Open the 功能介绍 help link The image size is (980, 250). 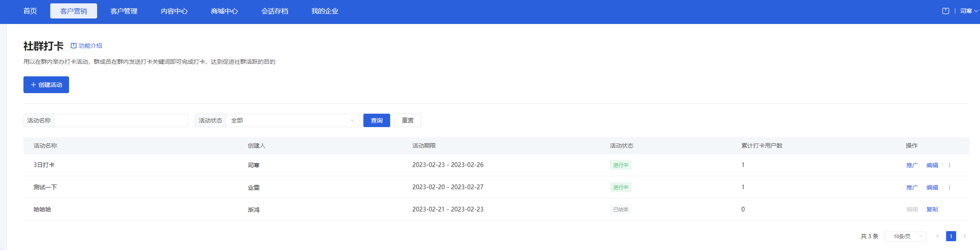86,46
